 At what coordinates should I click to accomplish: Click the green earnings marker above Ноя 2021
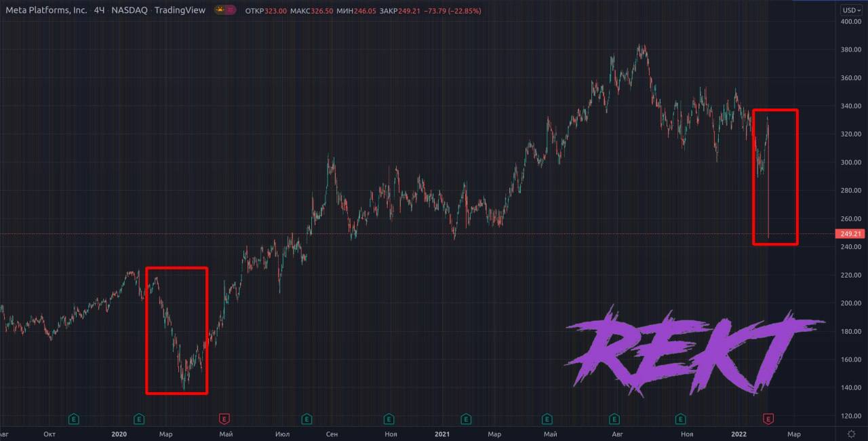point(679,419)
